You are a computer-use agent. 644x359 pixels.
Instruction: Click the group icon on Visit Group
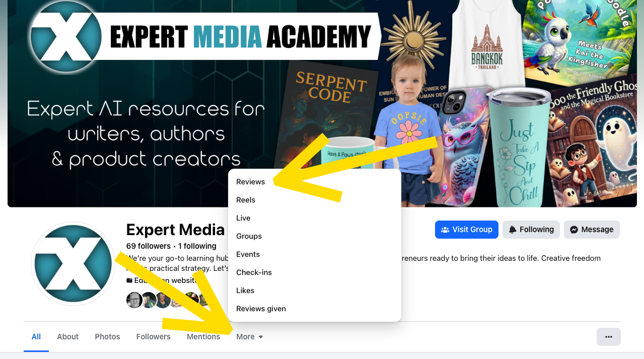point(445,230)
